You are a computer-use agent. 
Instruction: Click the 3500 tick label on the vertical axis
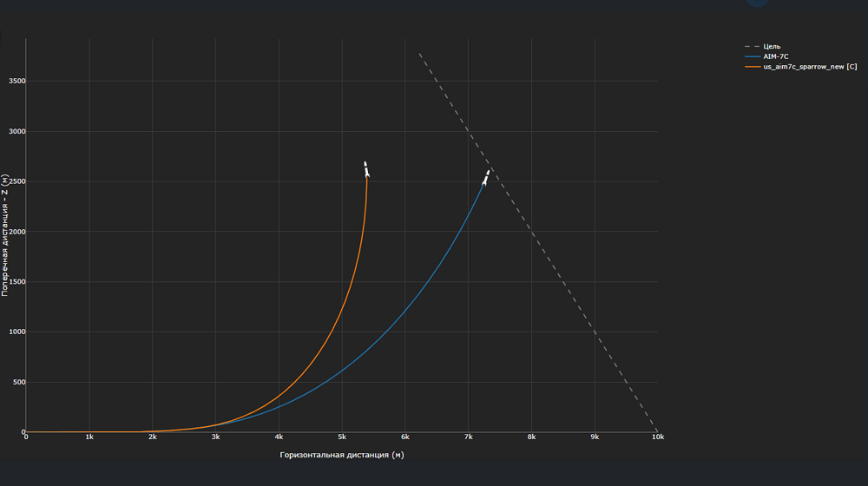pyautogui.click(x=17, y=81)
